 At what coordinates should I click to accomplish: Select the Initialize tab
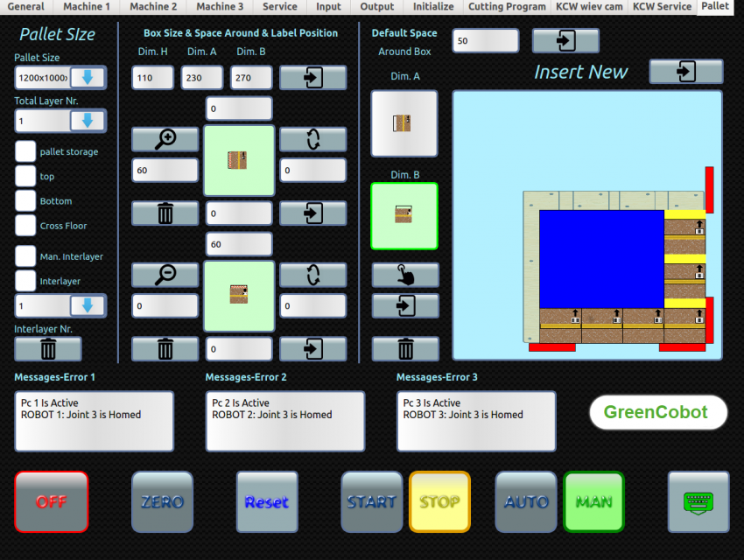pyautogui.click(x=433, y=7)
